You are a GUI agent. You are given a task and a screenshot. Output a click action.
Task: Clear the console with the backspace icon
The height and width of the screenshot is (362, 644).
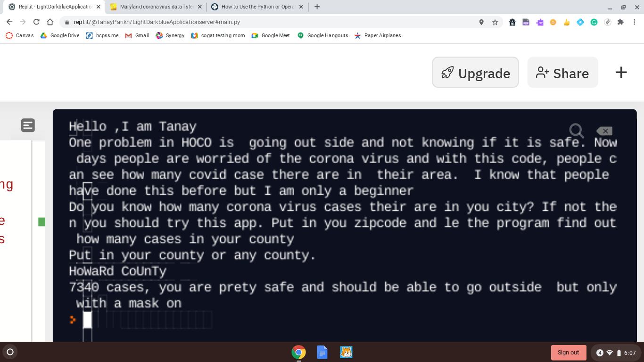pos(604,131)
